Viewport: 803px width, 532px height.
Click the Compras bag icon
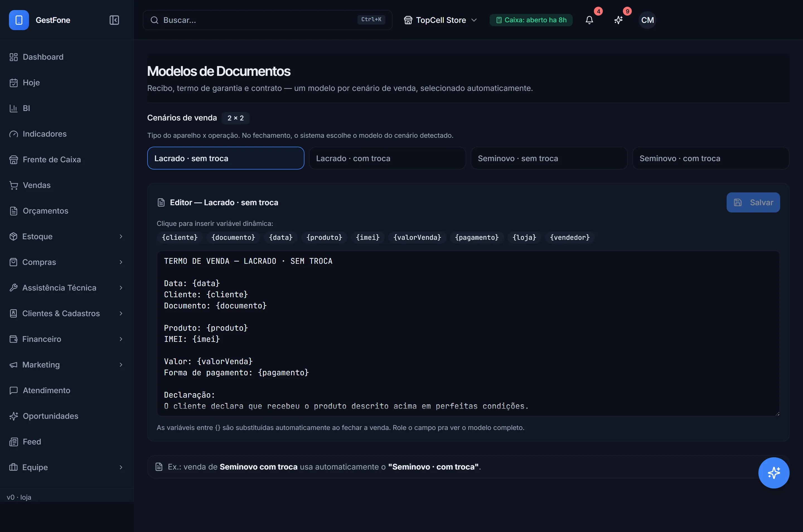click(x=14, y=262)
